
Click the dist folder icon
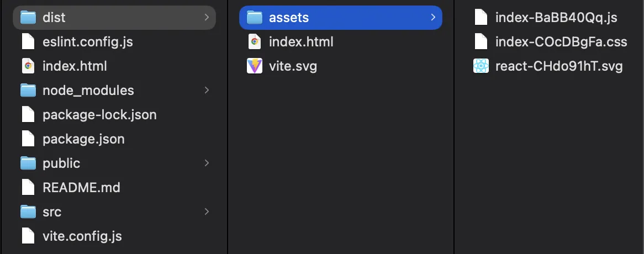28,18
